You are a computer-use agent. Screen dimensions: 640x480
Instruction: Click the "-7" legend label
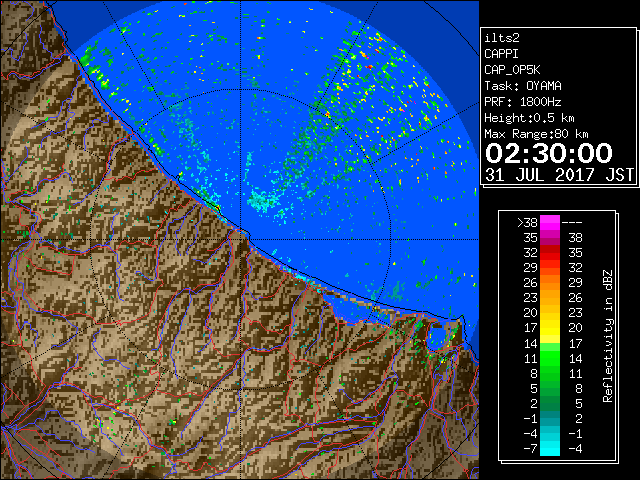pos(530,449)
